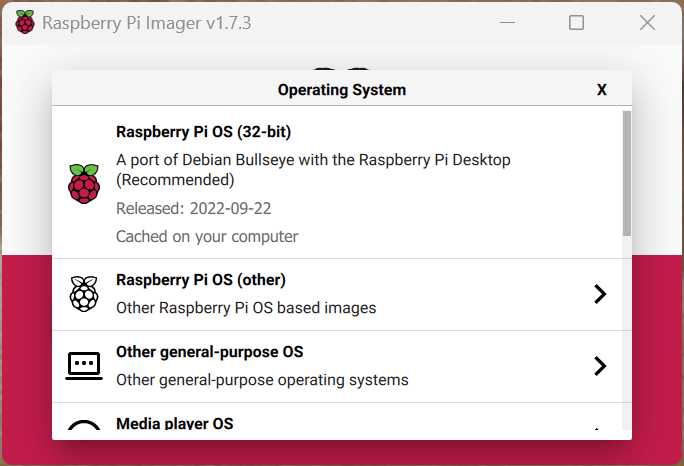Expand the Other general-purpose OS chevron
Image resolution: width=684 pixels, height=466 pixels.
[x=600, y=366]
